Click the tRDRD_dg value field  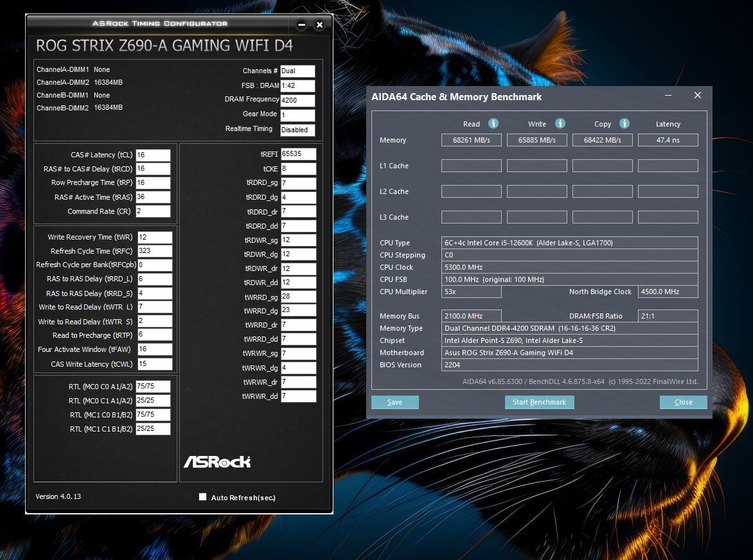299,197
